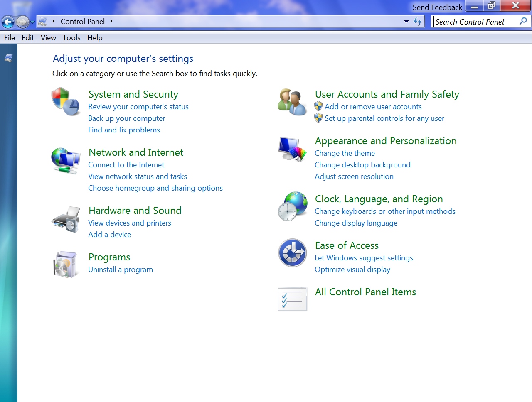Click the Send Feedback link
Viewport: 532px width, 402px height.
pyautogui.click(x=437, y=7)
